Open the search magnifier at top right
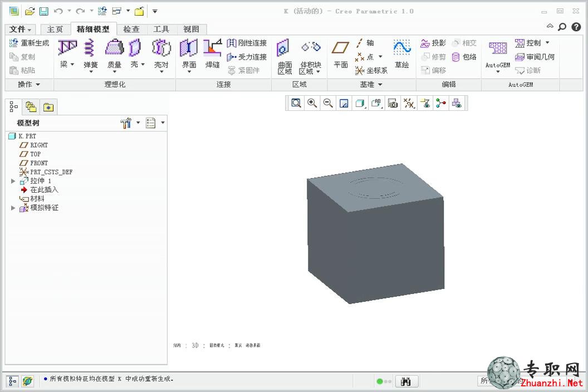 pos(562,27)
